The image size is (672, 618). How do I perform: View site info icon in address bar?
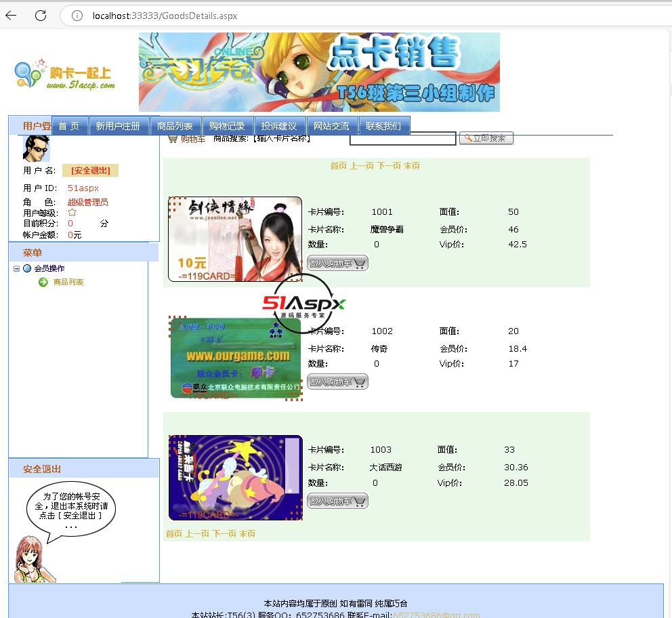(x=77, y=16)
